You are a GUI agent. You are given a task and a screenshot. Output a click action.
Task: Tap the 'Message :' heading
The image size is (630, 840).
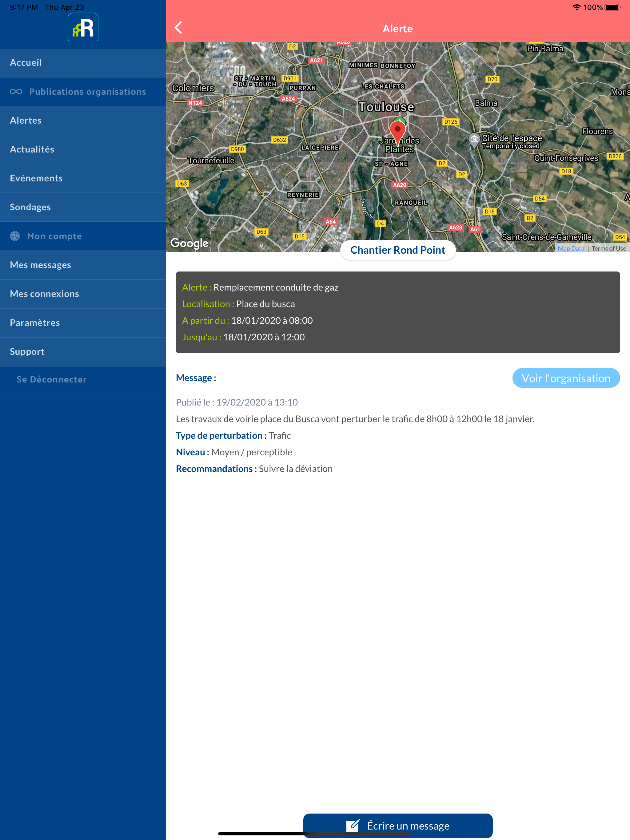196,378
